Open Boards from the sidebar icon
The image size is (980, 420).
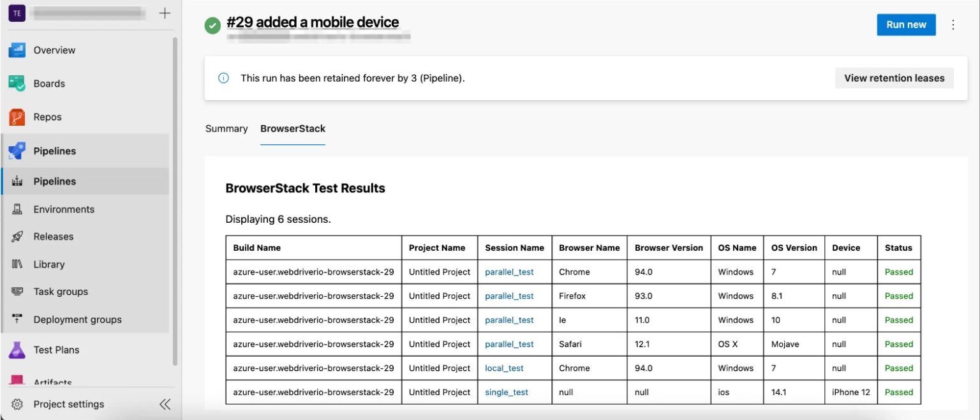point(17,84)
